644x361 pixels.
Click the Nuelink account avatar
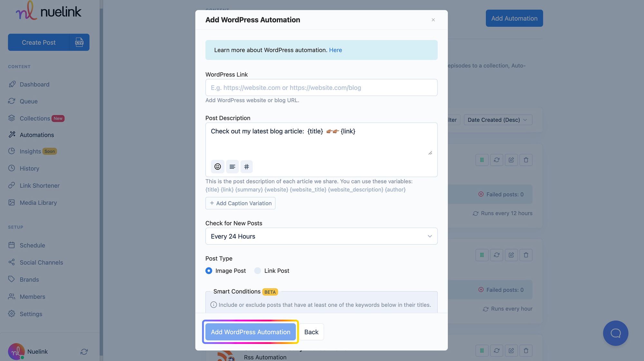coord(16,351)
